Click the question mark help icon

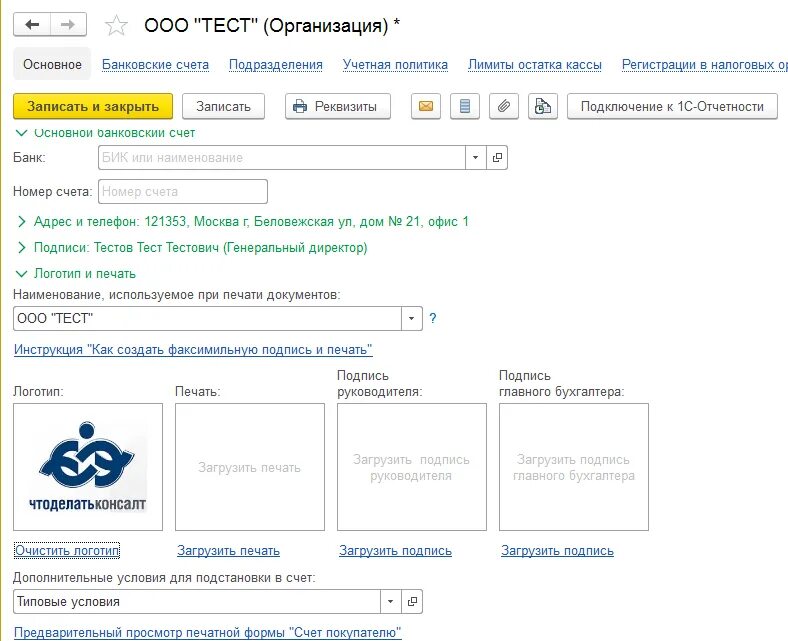tap(433, 318)
